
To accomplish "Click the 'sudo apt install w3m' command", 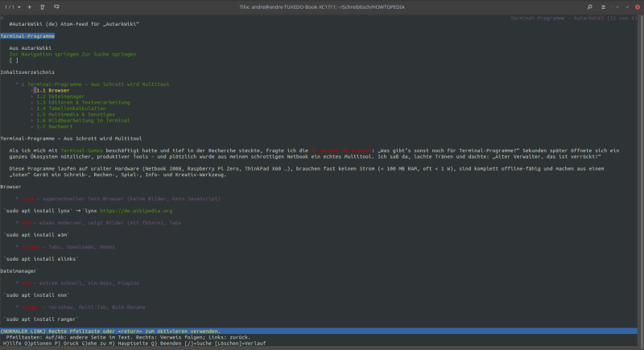I will [36, 235].
